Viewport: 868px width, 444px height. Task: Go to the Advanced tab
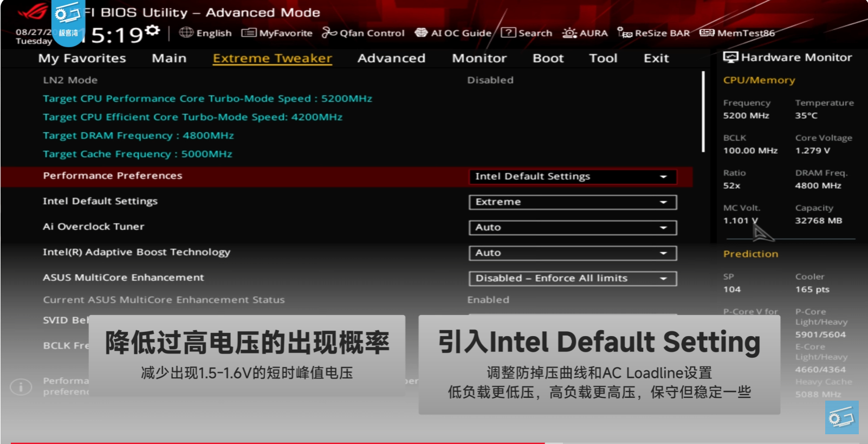pos(391,58)
